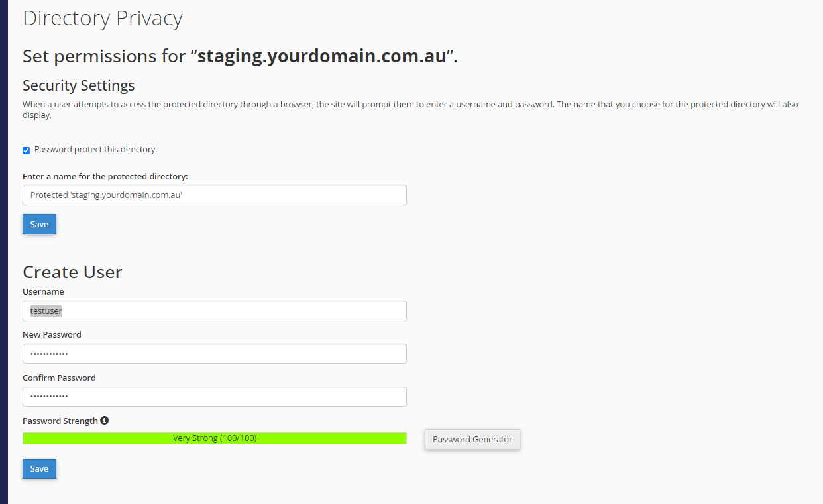Save the new user under Create User
The height and width of the screenshot is (504, 823).
(40, 469)
